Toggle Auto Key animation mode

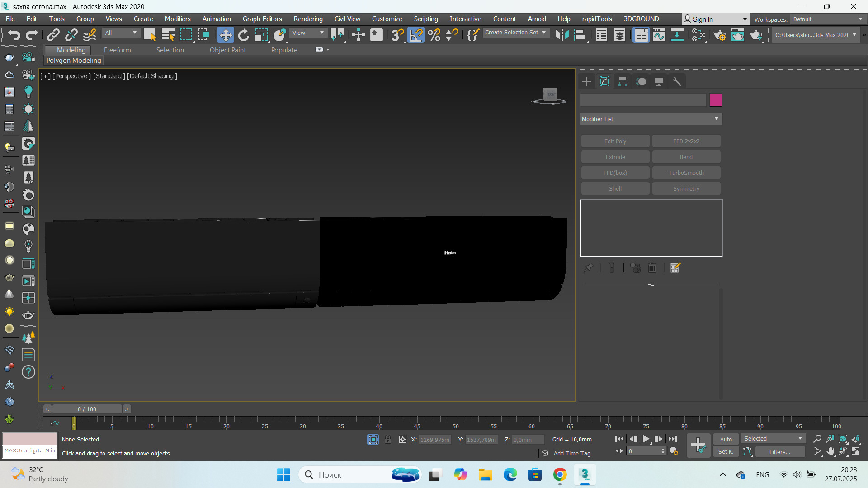coord(726,439)
